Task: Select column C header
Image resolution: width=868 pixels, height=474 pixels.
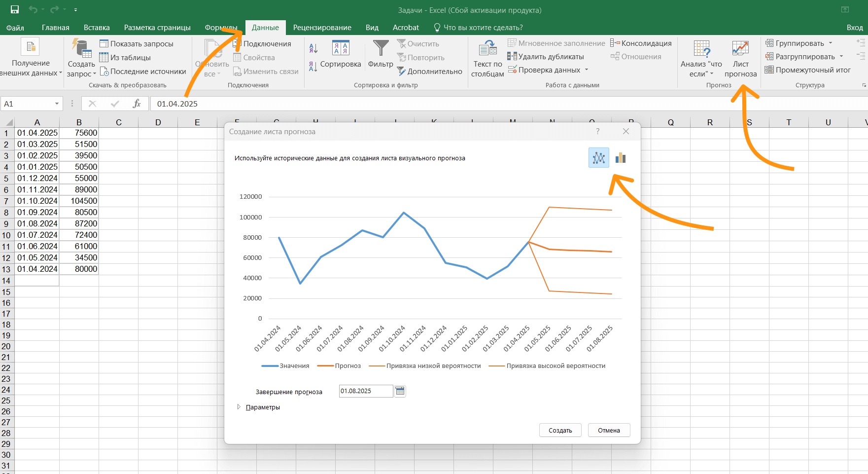Action: click(119, 122)
